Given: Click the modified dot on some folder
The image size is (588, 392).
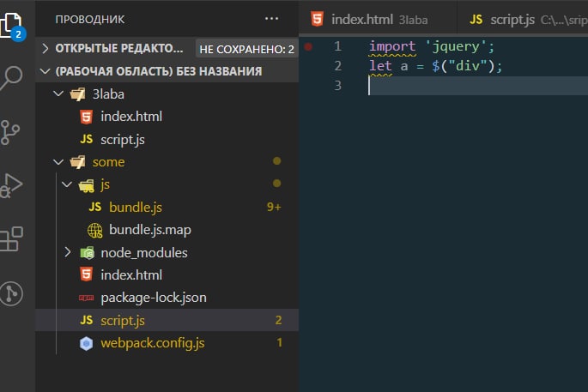Looking at the screenshot, I should pyautogui.click(x=276, y=161).
